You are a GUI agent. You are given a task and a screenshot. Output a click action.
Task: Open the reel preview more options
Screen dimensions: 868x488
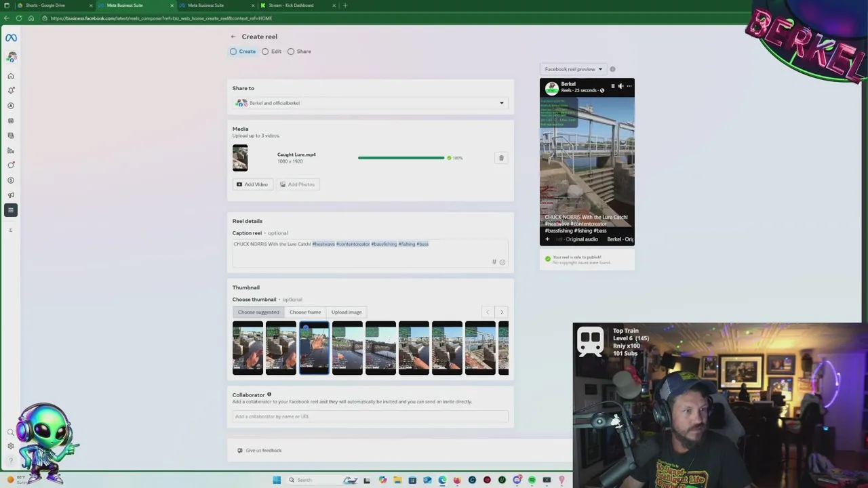point(629,86)
